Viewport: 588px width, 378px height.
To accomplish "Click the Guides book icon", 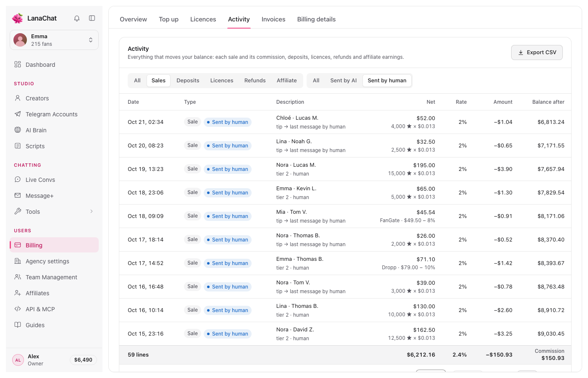I will tap(18, 325).
